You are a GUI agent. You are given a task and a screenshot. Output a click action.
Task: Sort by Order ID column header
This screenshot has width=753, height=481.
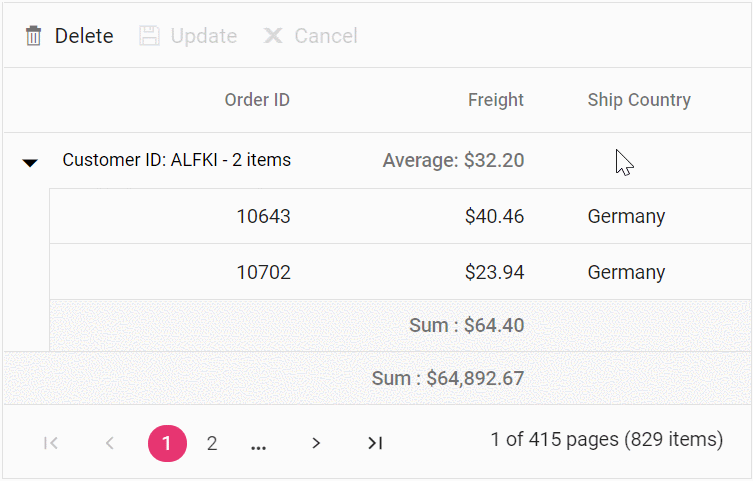pyautogui.click(x=257, y=100)
